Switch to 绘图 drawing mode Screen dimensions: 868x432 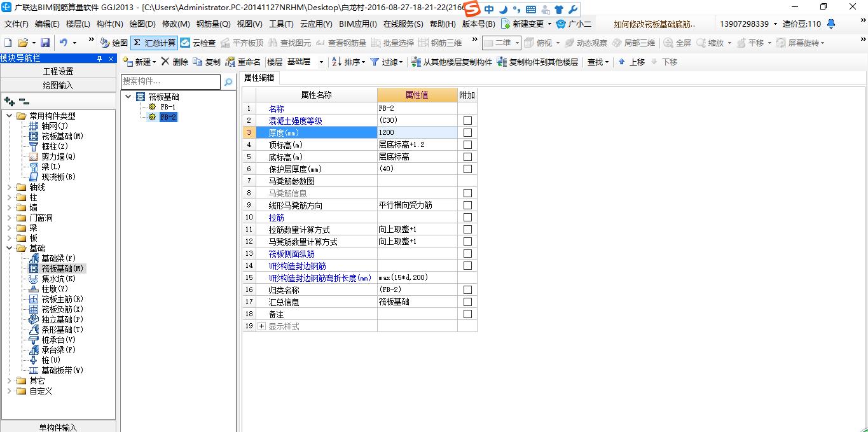coord(114,43)
